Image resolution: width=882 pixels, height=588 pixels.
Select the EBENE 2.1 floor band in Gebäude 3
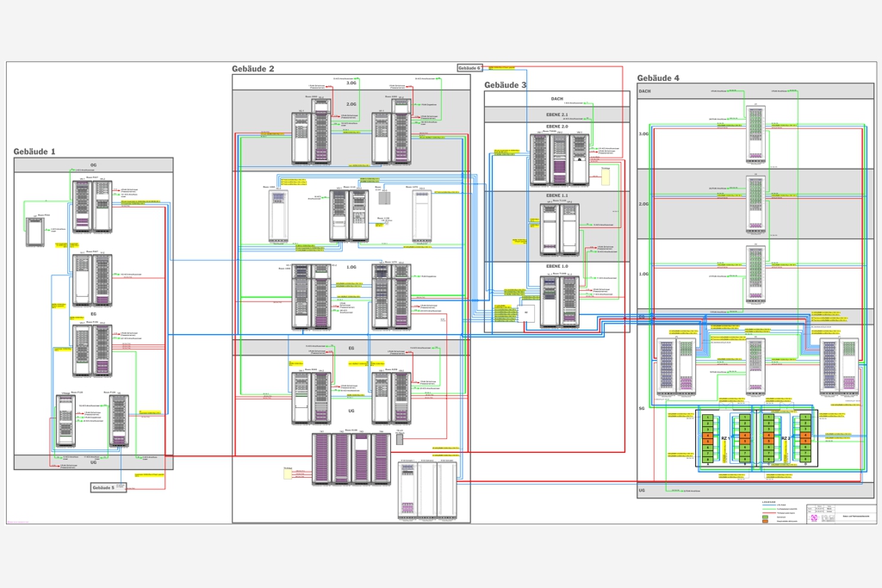pyautogui.click(x=556, y=115)
